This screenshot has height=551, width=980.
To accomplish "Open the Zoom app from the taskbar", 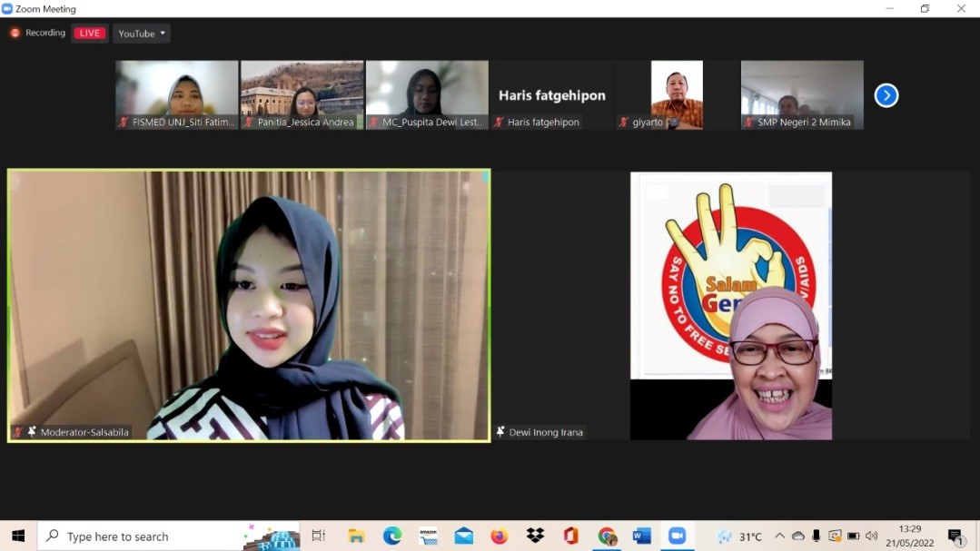I will pos(678,536).
